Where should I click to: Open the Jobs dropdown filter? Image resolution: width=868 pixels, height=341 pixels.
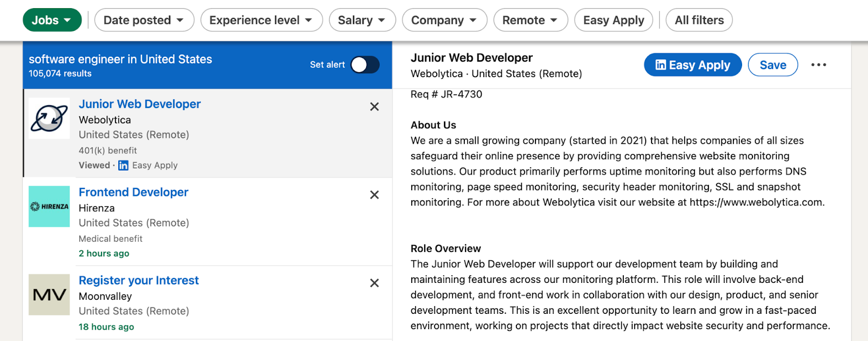click(x=52, y=20)
